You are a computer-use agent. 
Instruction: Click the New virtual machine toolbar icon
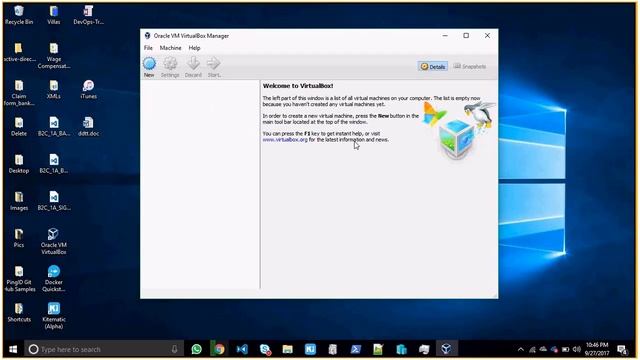149,67
